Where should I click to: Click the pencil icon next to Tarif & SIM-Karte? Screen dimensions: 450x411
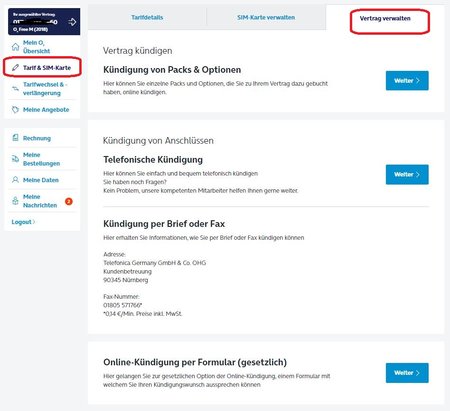[x=15, y=68]
